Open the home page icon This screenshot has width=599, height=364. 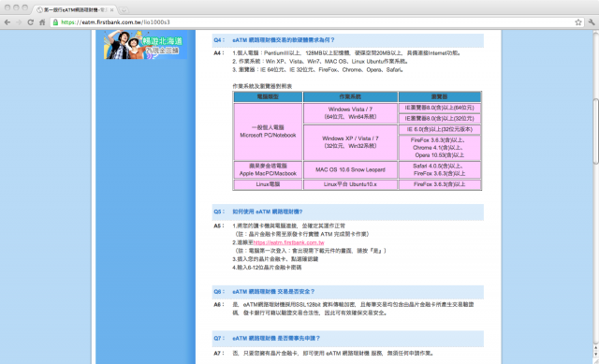pyautogui.click(x=42, y=22)
